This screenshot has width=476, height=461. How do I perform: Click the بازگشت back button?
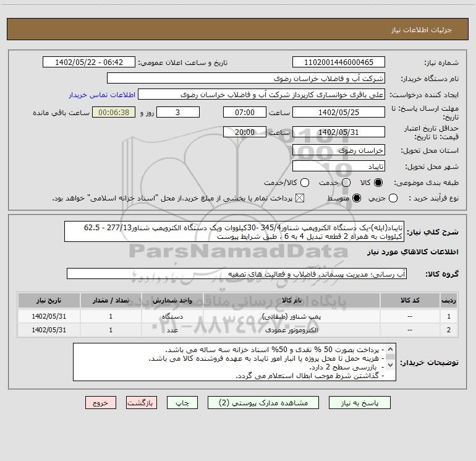[x=142, y=403]
